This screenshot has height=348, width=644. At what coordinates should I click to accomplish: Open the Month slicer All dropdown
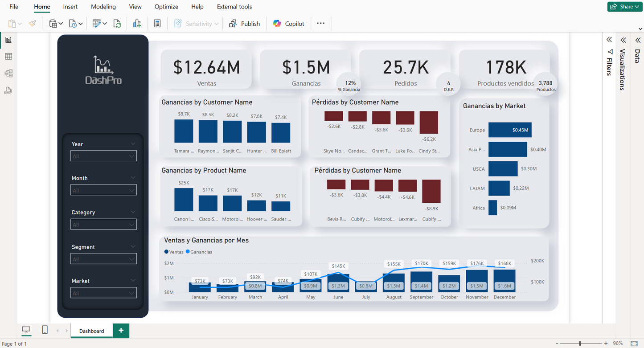103,190
